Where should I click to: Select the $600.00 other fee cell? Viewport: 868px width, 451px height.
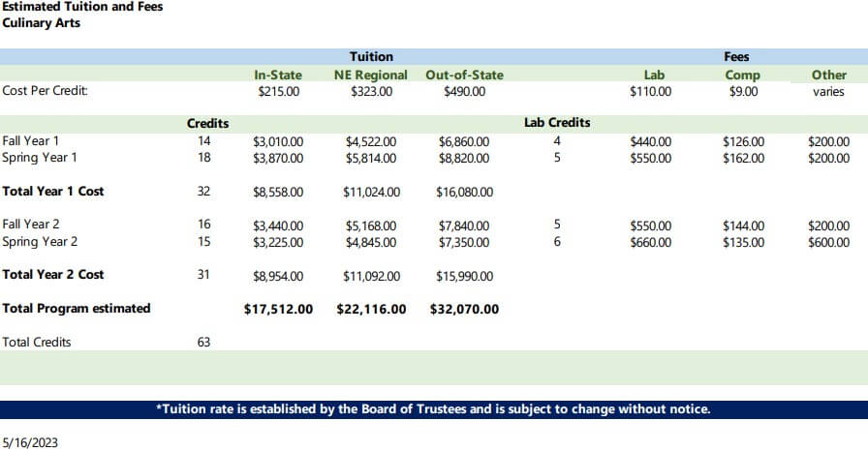(x=828, y=242)
